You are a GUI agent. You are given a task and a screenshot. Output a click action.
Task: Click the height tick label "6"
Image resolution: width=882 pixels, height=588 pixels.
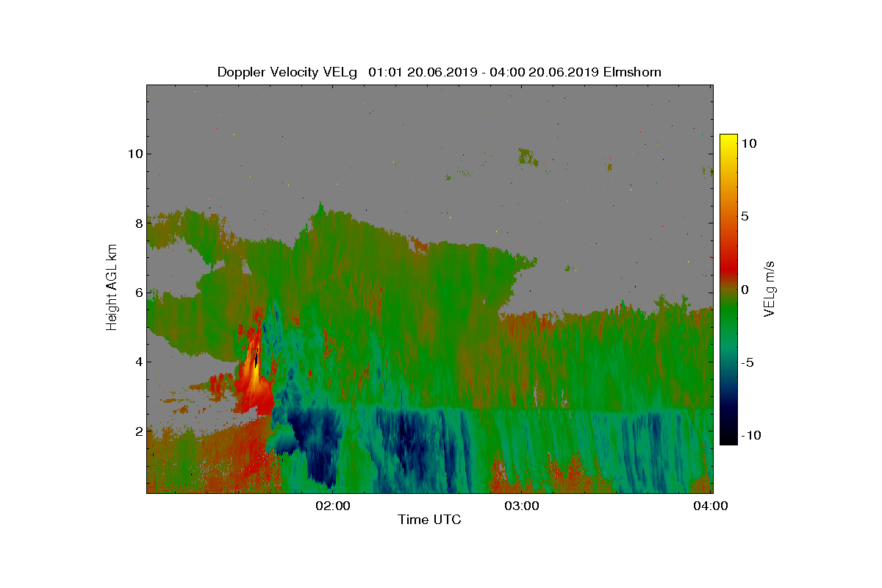[138, 293]
